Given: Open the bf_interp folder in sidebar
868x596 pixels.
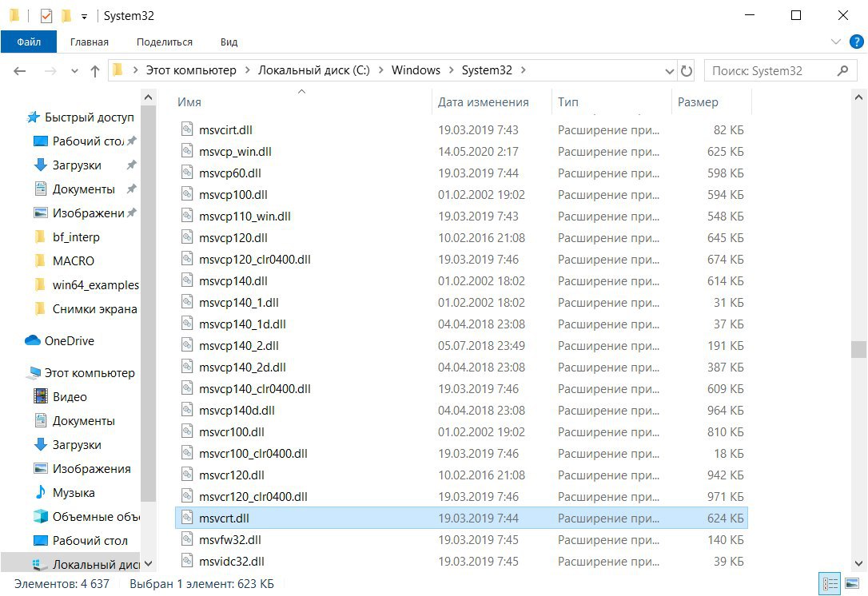Looking at the screenshot, I should click(76, 236).
